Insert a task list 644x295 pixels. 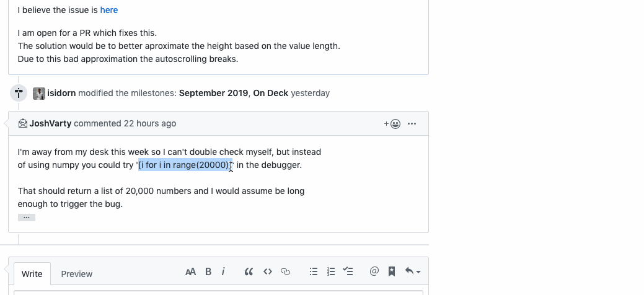tap(348, 271)
